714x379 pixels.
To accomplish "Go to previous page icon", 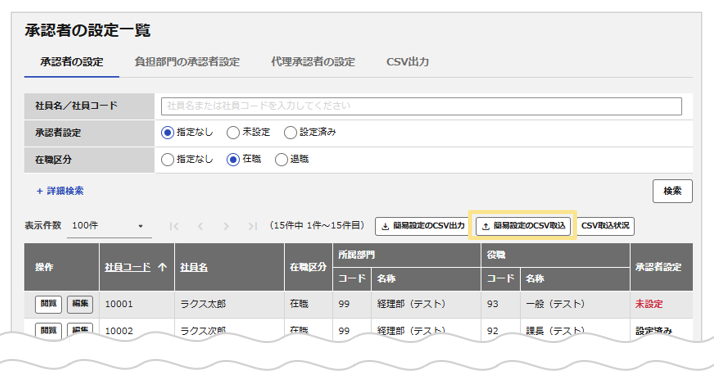I will click(x=200, y=226).
